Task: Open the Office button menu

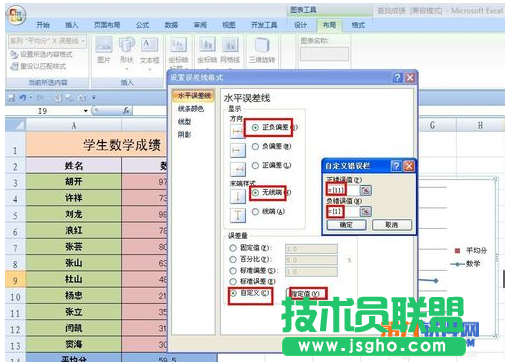Action: [16, 15]
